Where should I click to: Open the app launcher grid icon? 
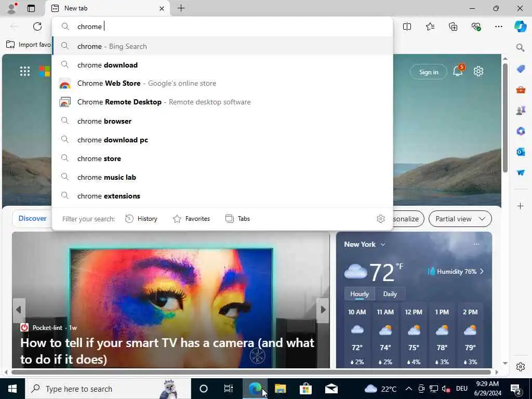coord(25,71)
